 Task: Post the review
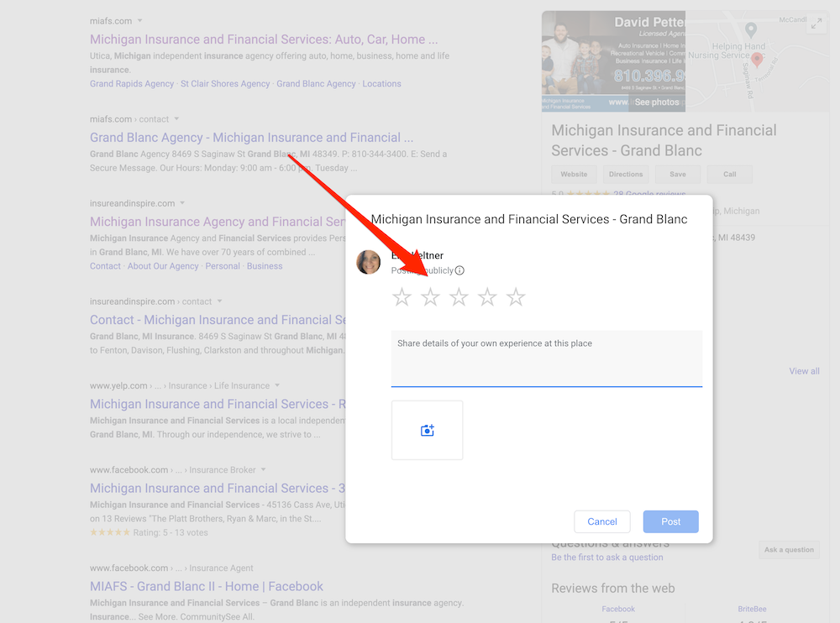coord(670,521)
